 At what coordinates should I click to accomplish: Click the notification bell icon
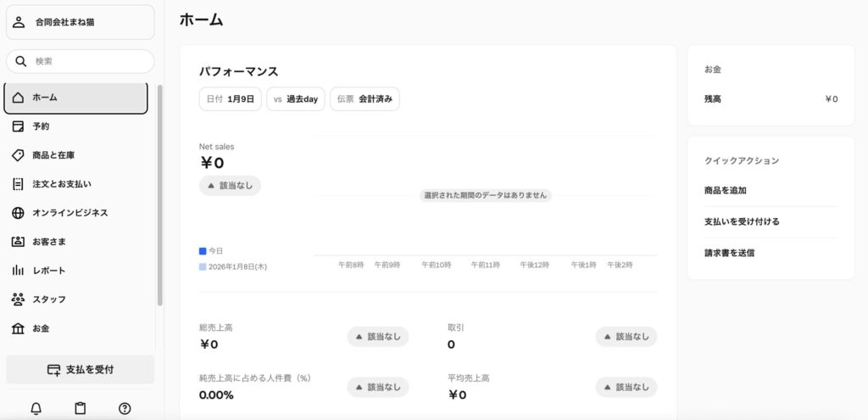point(36,408)
